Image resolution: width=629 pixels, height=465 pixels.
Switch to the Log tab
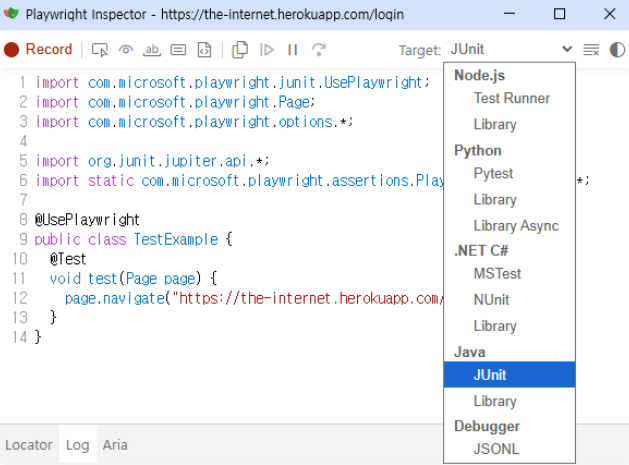click(x=77, y=445)
